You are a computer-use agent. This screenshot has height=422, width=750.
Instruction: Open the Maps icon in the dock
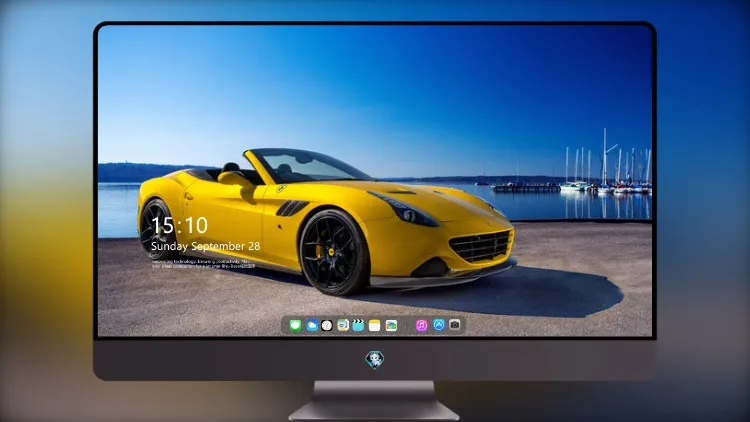(x=342, y=326)
